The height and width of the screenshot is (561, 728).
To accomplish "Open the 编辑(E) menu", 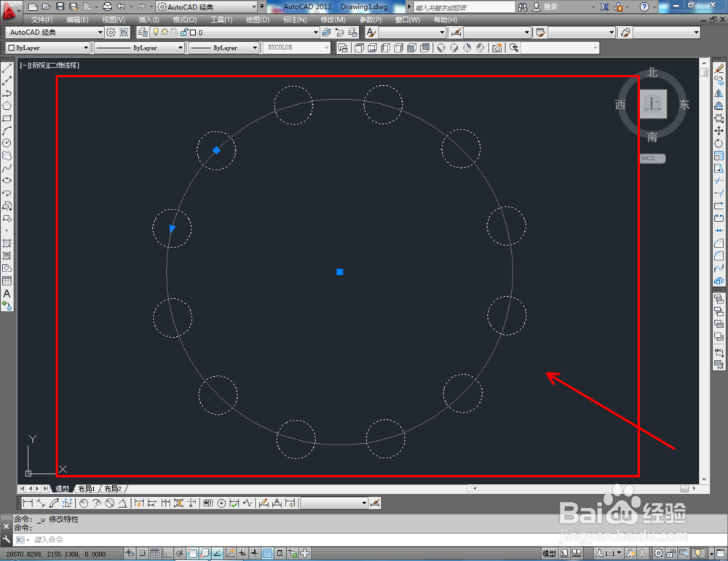I will [x=77, y=20].
